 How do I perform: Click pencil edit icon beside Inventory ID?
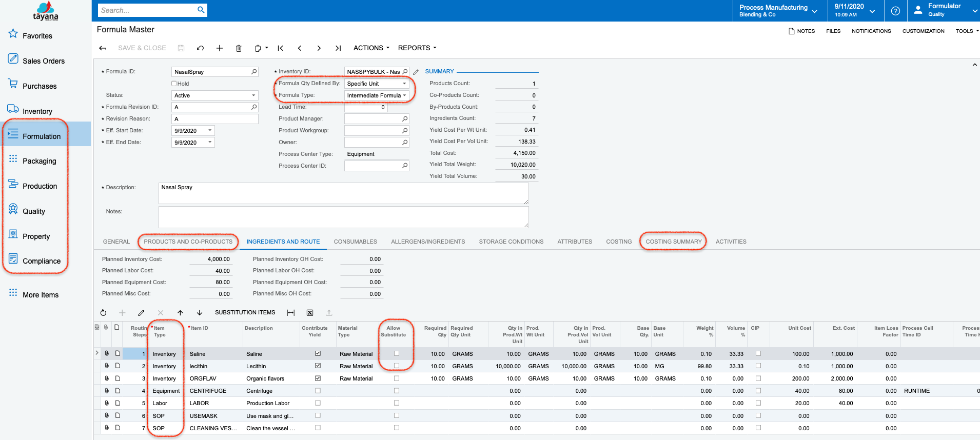tap(416, 72)
